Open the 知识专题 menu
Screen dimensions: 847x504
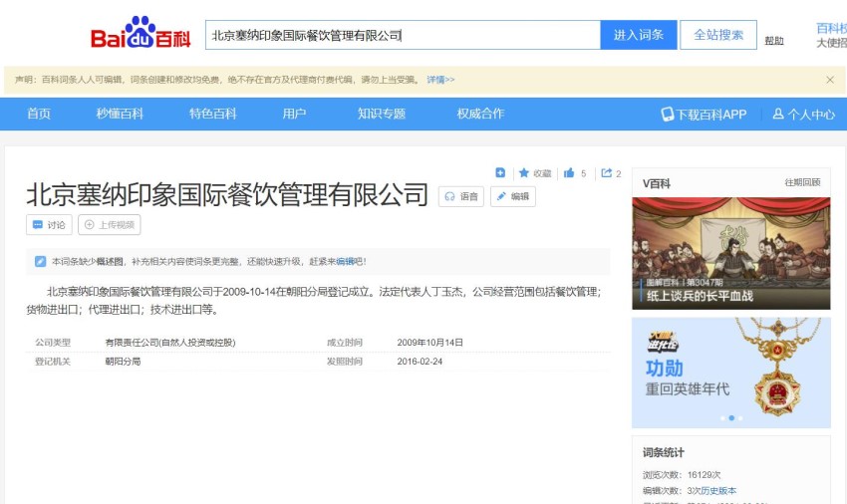pos(382,114)
